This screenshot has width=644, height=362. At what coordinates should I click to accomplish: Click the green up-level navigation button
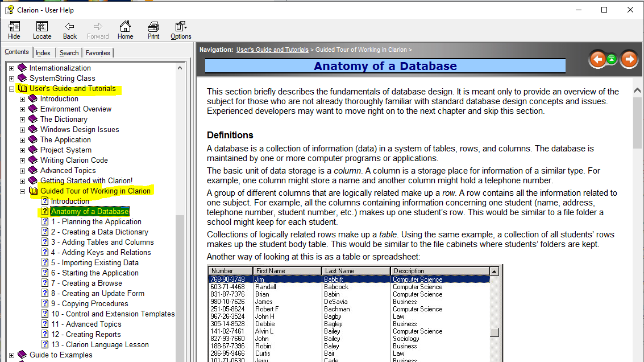point(612,59)
